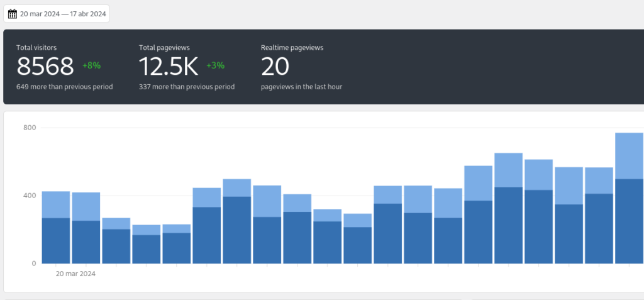Open the 20 mar 2024 — 17 abr 2024 date picker
The width and height of the screenshot is (644, 300).
tap(57, 14)
